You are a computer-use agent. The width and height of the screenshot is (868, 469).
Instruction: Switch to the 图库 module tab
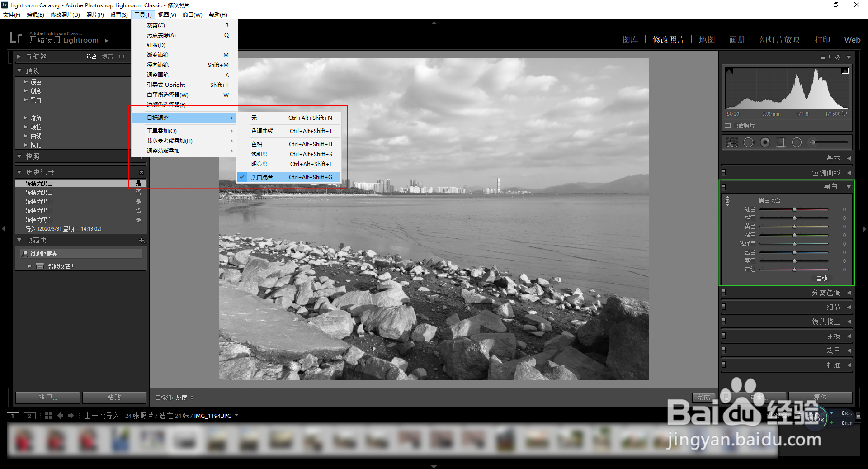click(x=629, y=39)
